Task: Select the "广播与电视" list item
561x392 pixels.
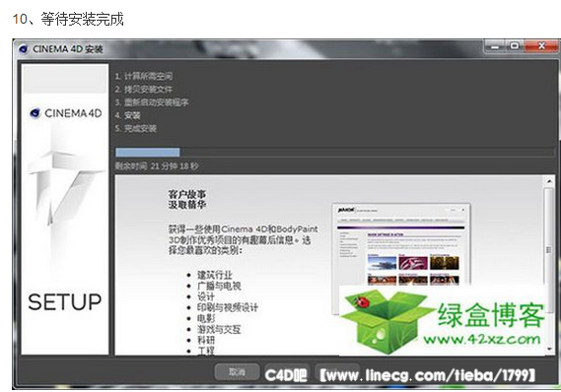Action: (219, 286)
